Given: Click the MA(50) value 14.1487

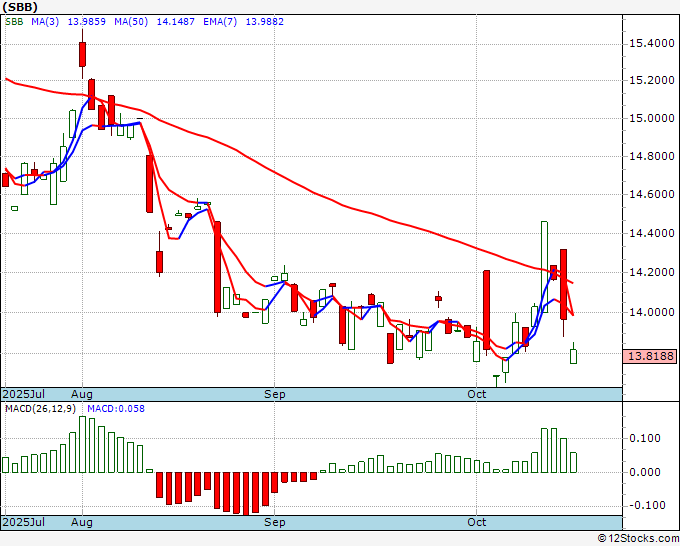Looking at the screenshot, I should point(176,22).
